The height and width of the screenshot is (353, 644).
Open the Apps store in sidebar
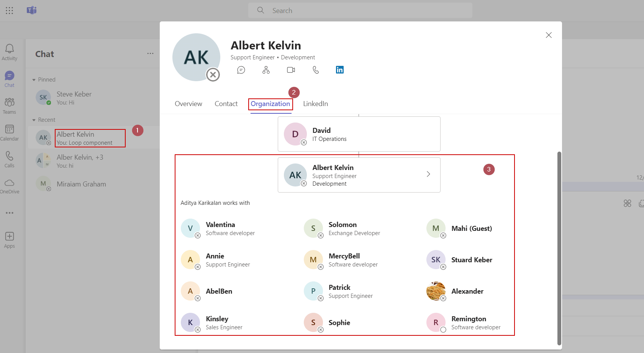point(10,240)
